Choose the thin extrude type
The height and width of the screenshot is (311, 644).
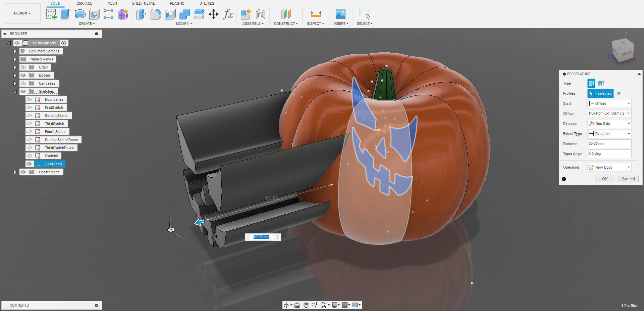[x=601, y=83]
